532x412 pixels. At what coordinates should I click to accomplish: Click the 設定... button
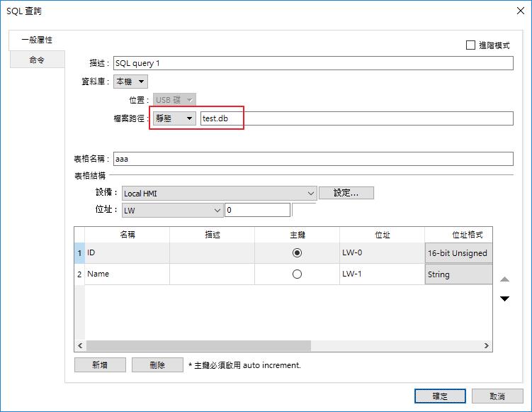(346, 193)
